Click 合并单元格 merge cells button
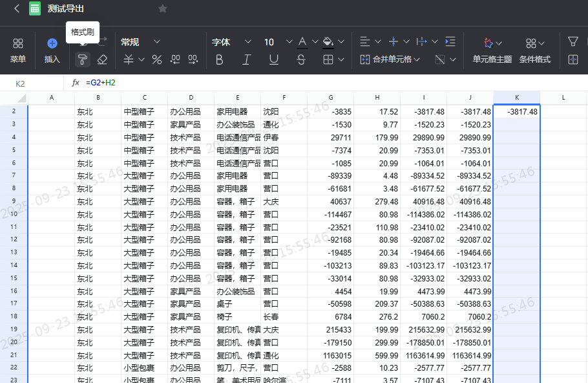588x383 pixels. tap(390, 60)
